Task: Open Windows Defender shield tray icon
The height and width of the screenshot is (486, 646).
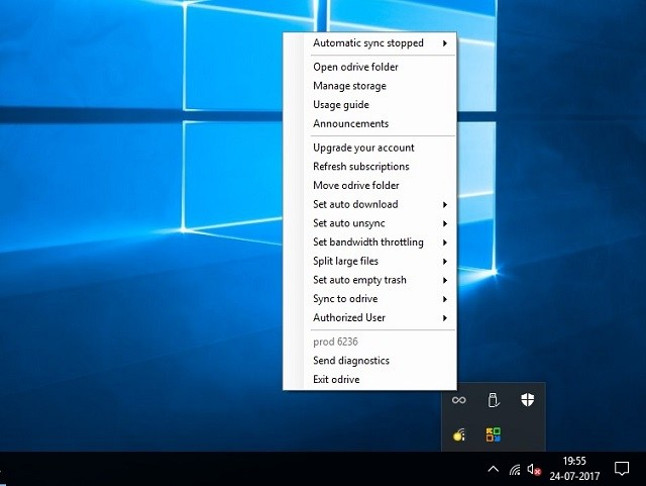Action: 527,400
